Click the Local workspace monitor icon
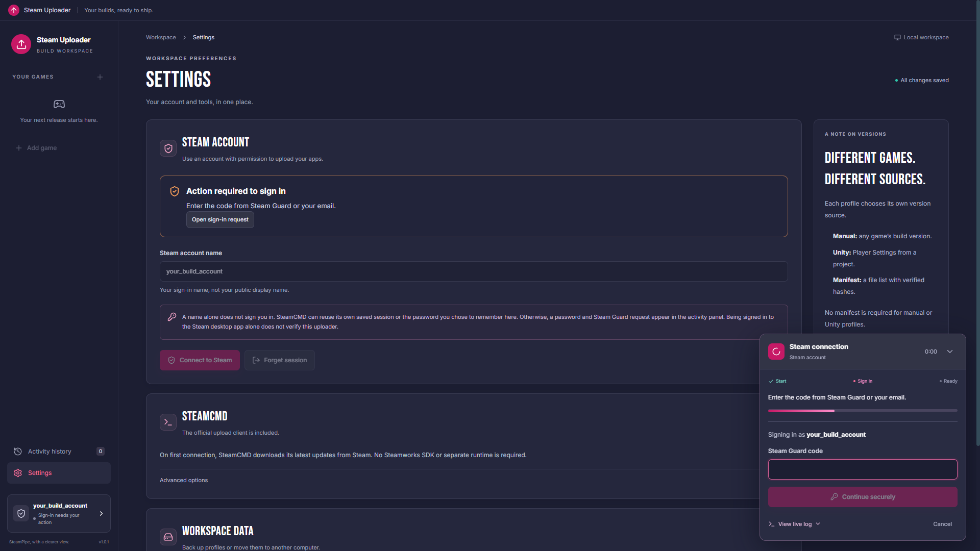Image resolution: width=980 pixels, height=551 pixels. (x=897, y=37)
